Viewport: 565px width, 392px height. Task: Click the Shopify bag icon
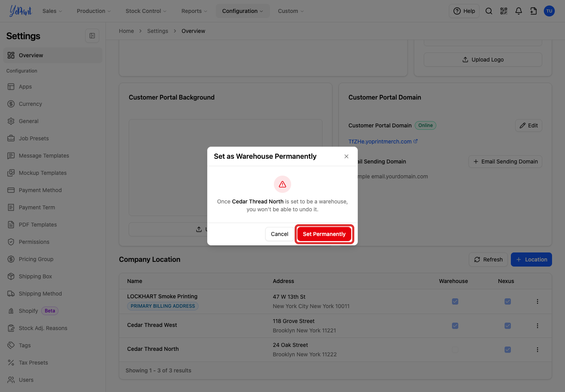click(11, 311)
